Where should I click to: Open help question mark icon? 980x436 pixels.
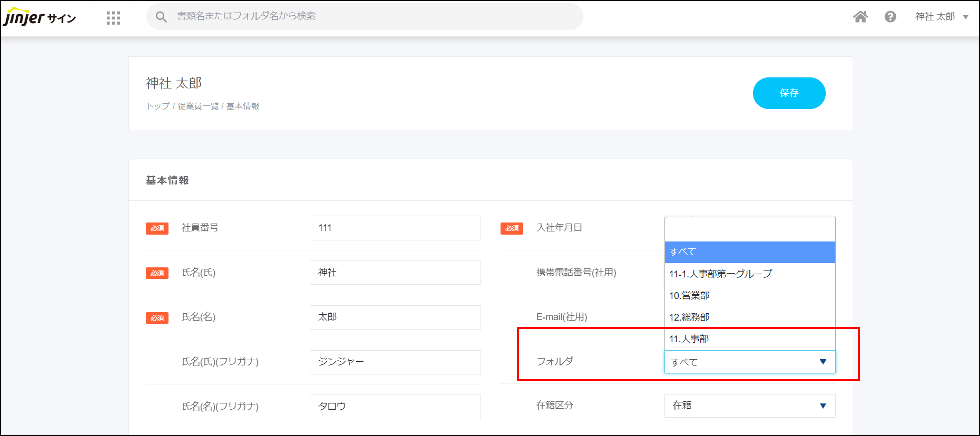tap(890, 17)
